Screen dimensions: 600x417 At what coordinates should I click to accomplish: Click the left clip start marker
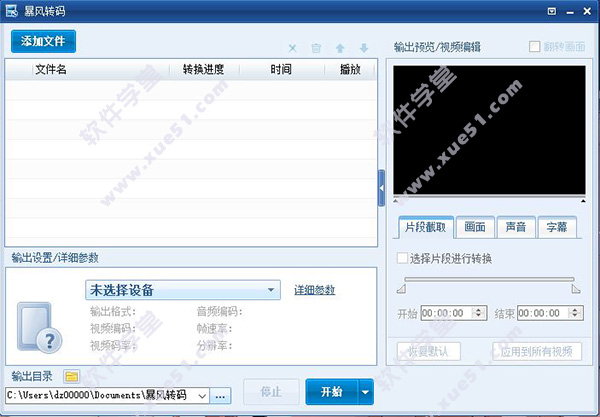[x=401, y=289]
